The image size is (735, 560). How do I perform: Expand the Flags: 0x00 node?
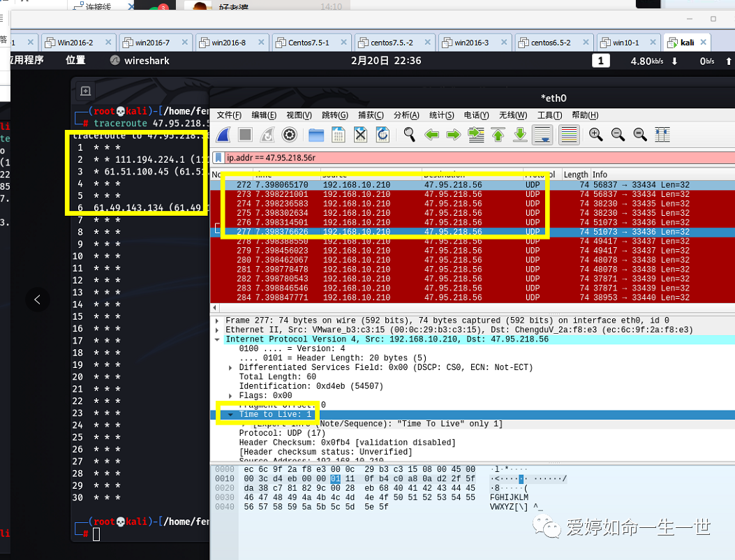coord(230,396)
